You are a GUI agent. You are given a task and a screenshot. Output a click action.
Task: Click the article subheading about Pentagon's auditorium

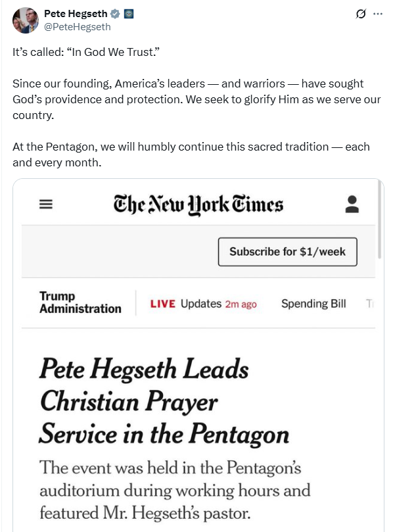pos(175,491)
